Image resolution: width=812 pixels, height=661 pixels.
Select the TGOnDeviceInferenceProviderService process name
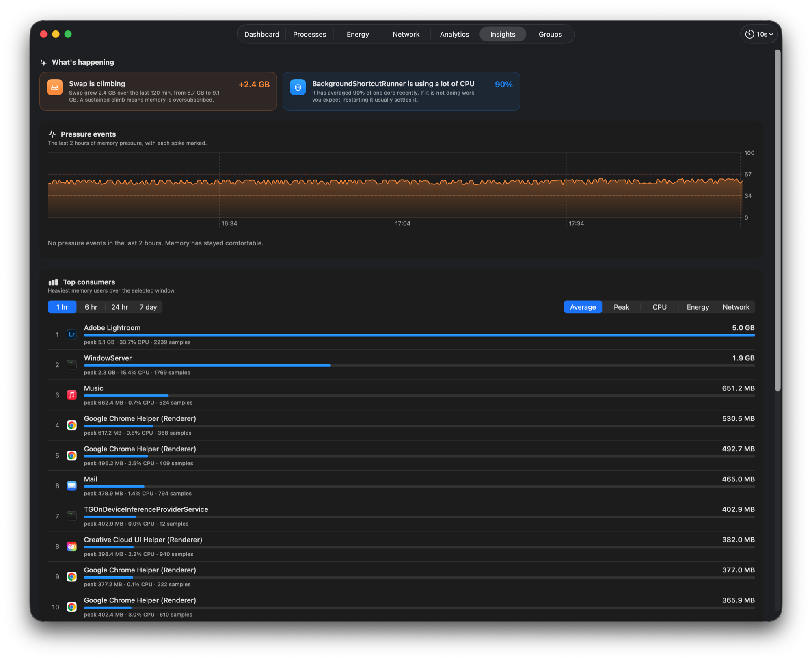(146, 509)
